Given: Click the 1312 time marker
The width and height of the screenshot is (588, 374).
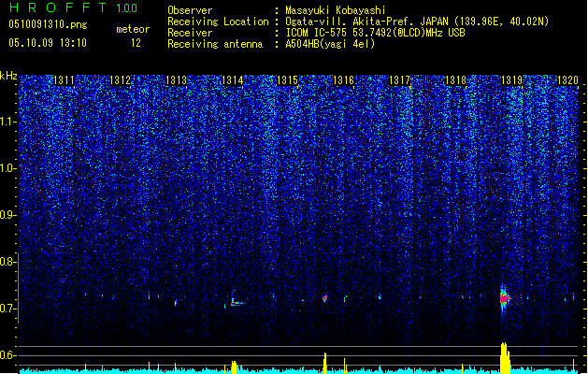Looking at the screenshot, I should tap(120, 80).
